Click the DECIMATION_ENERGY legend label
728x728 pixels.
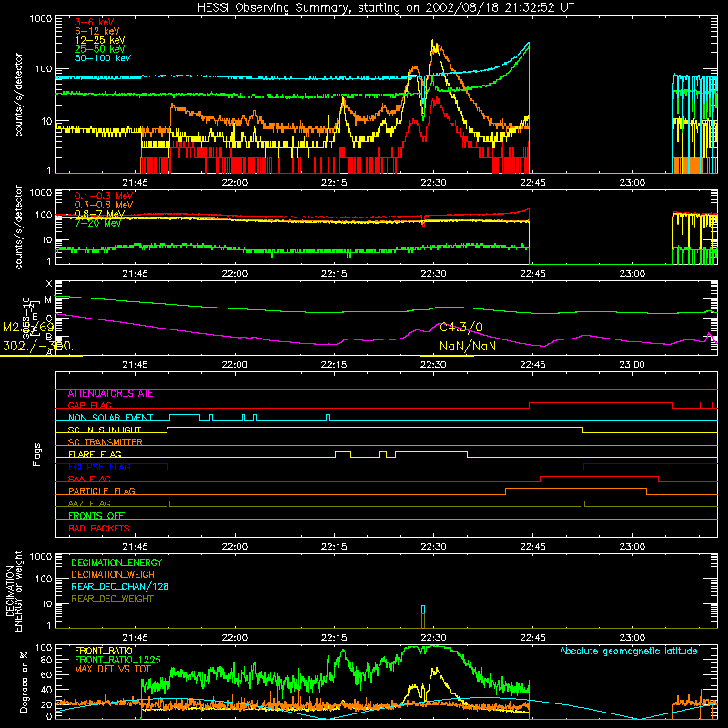[116, 562]
